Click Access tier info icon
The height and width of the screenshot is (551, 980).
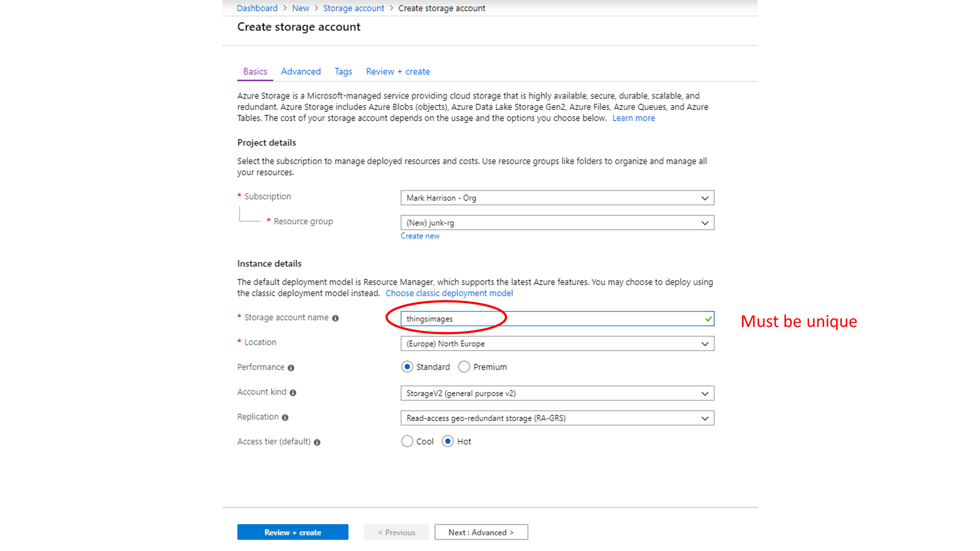(317, 442)
